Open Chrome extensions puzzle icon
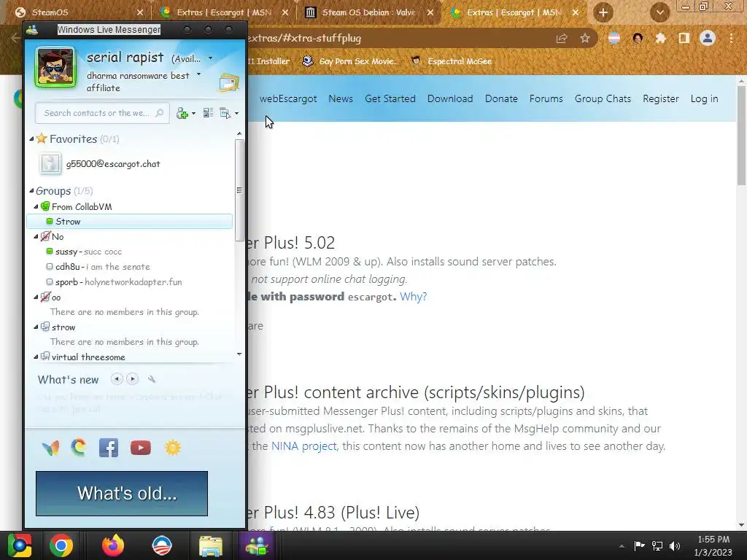Viewport: 747px width, 560px height. tap(660, 38)
